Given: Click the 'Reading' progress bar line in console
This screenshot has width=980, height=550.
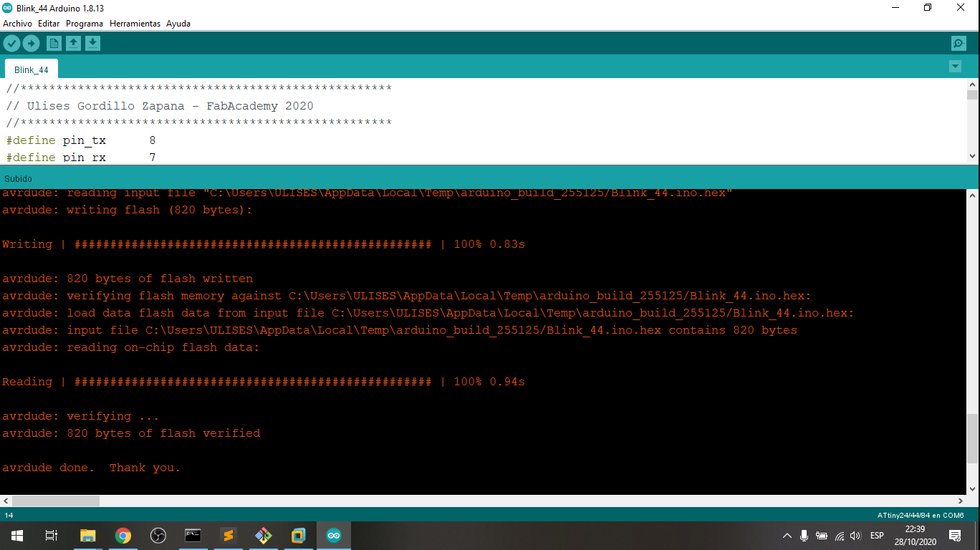Looking at the screenshot, I should pos(264,382).
